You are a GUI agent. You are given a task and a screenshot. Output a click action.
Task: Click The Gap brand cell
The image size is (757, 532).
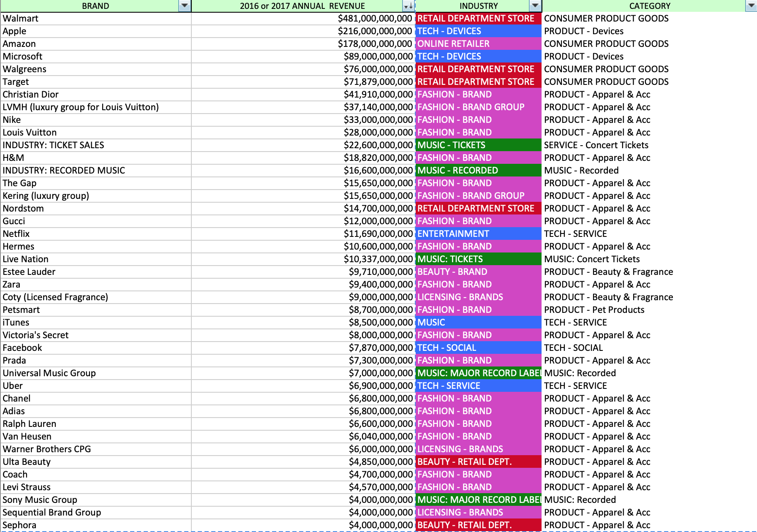tap(96, 183)
